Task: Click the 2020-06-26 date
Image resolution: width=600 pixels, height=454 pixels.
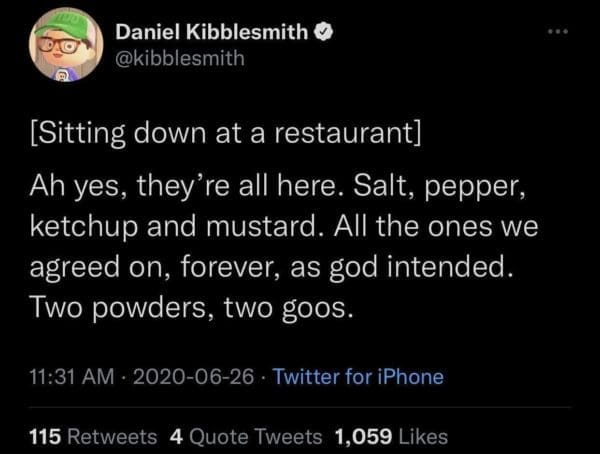Action: point(189,377)
